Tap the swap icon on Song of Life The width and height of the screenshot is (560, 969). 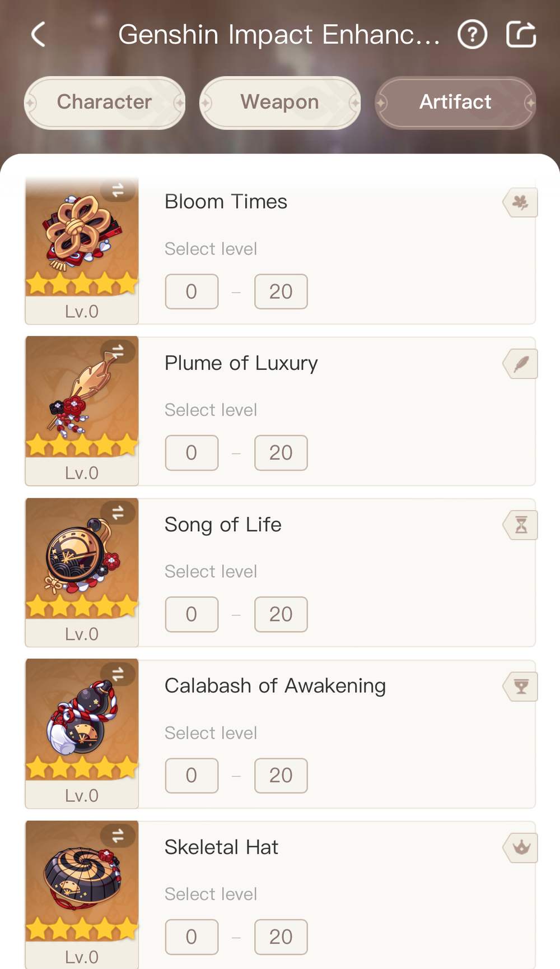point(118,513)
